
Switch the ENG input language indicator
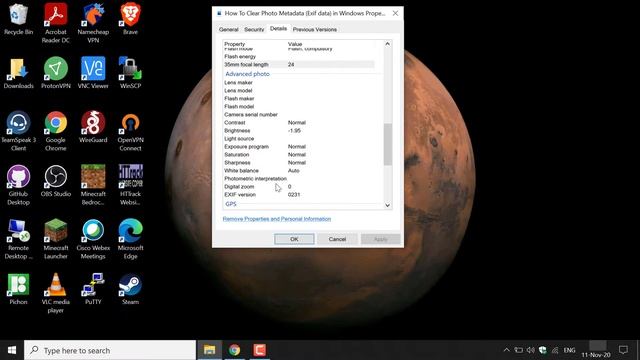(x=569, y=350)
